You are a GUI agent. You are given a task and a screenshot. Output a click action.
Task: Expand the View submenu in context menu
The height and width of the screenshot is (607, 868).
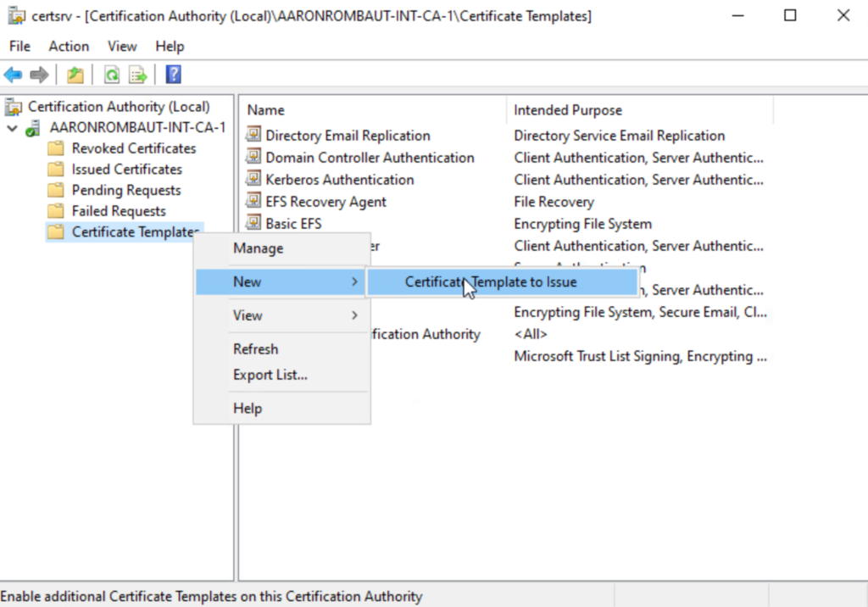[354, 315]
